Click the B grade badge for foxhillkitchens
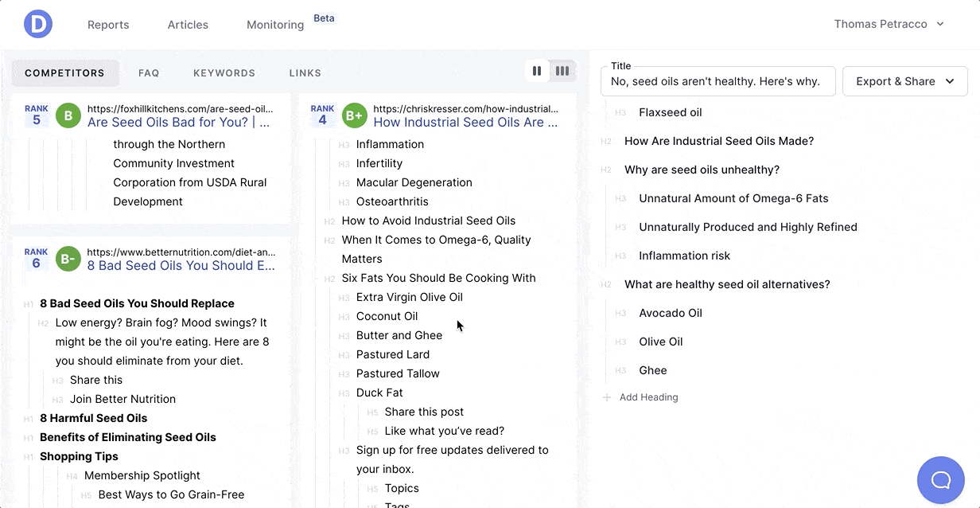The height and width of the screenshot is (508, 980). (68, 116)
